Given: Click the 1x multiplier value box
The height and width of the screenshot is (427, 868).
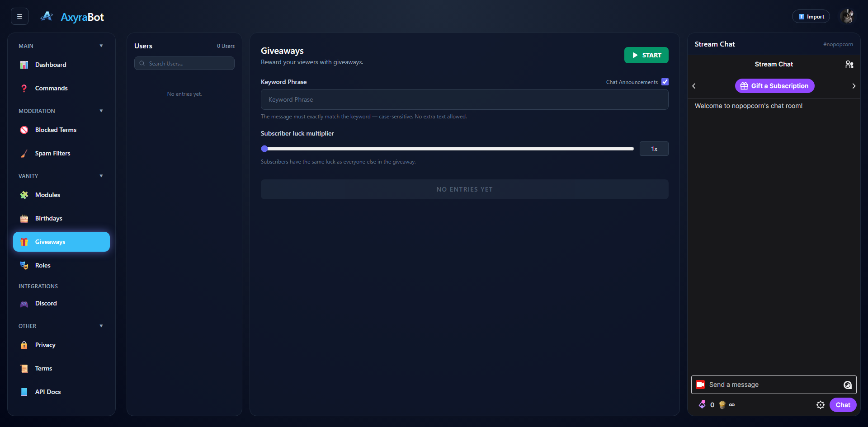Looking at the screenshot, I should 654,149.
